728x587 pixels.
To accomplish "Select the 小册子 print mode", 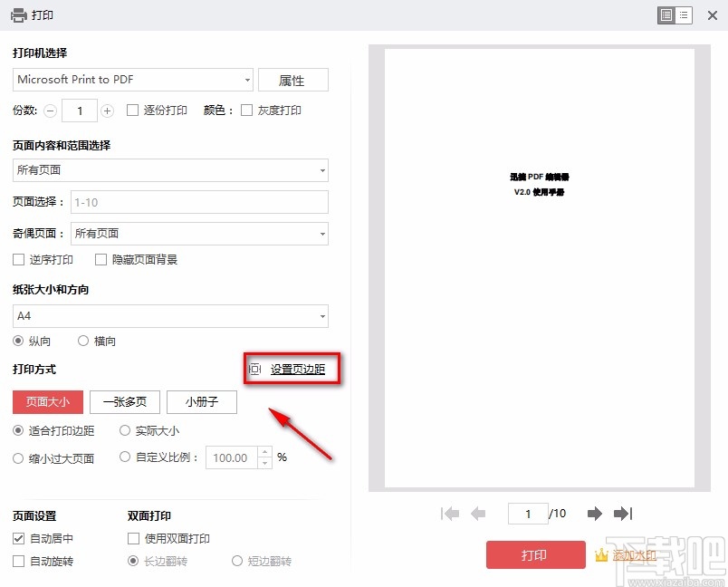I will [x=201, y=401].
